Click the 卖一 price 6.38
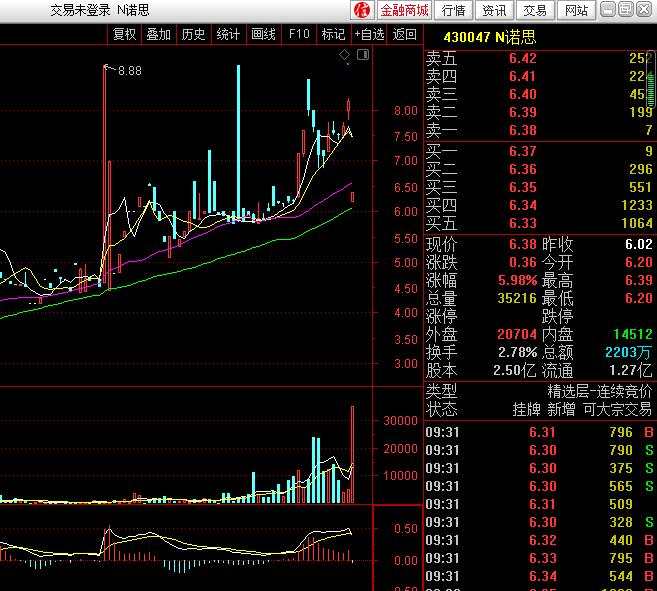The image size is (657, 591). (x=522, y=130)
